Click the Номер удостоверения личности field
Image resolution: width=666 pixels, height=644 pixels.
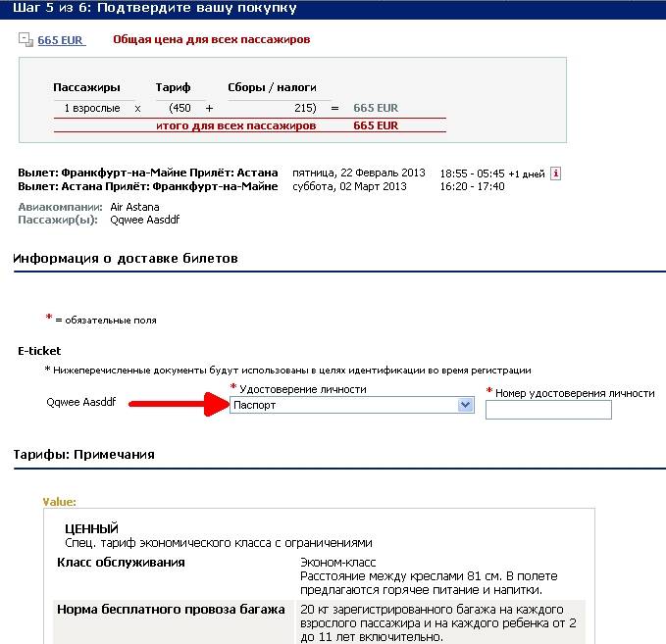[x=548, y=410]
